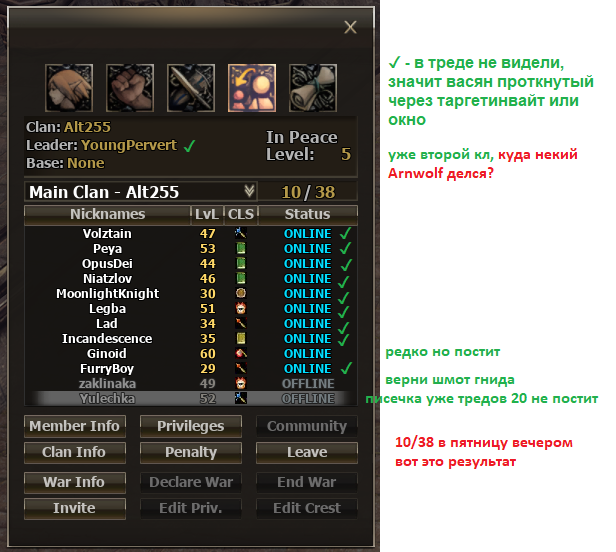Open the sword and bow icon
The height and width of the screenshot is (552, 616).
point(191,88)
